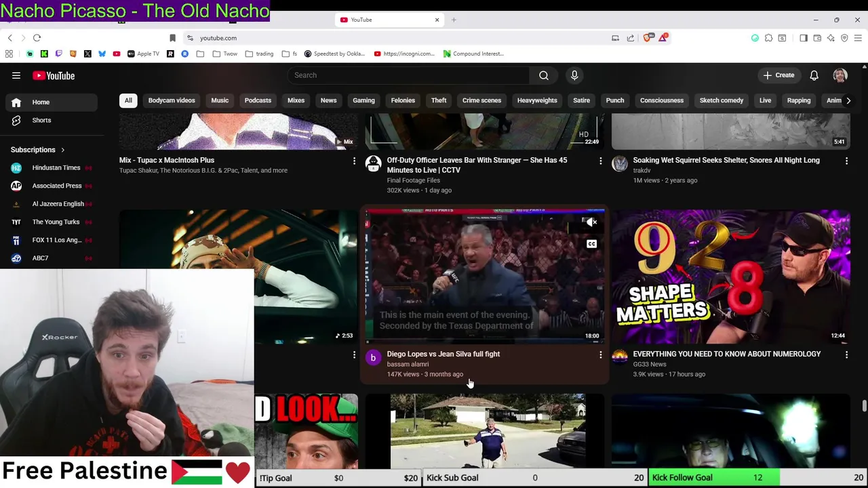Open Speedtest by Ookla bookmark
The width and height of the screenshot is (868, 488).
(335, 54)
